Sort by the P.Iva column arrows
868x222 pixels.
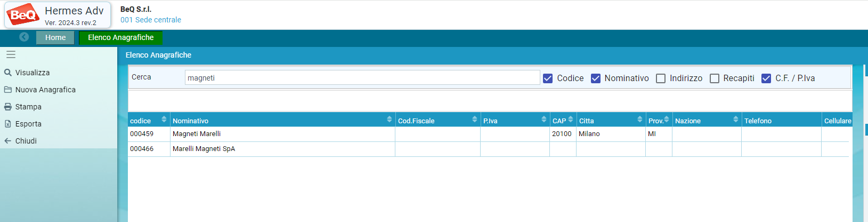[544, 120]
